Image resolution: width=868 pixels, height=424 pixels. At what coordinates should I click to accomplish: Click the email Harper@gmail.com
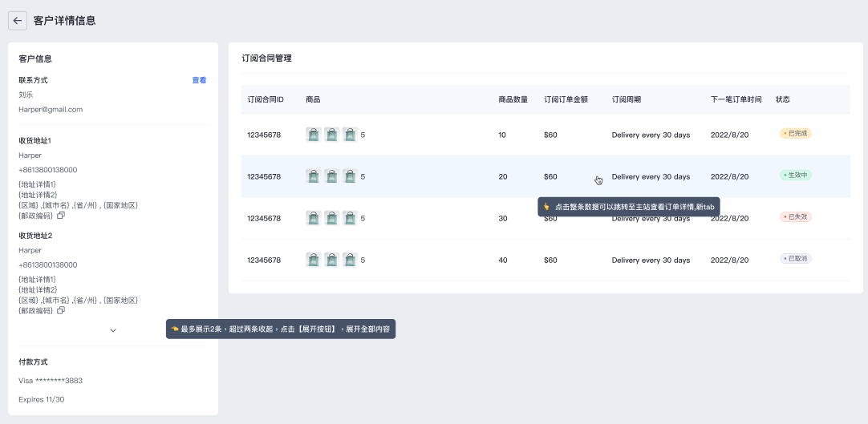[x=51, y=110]
